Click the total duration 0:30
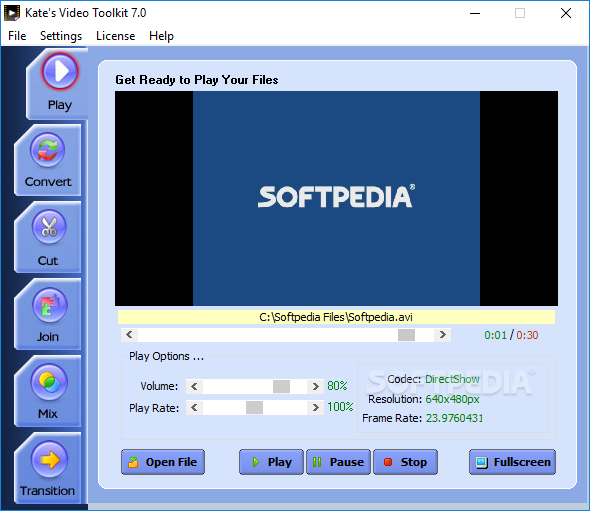590x511 pixels. (x=527, y=335)
